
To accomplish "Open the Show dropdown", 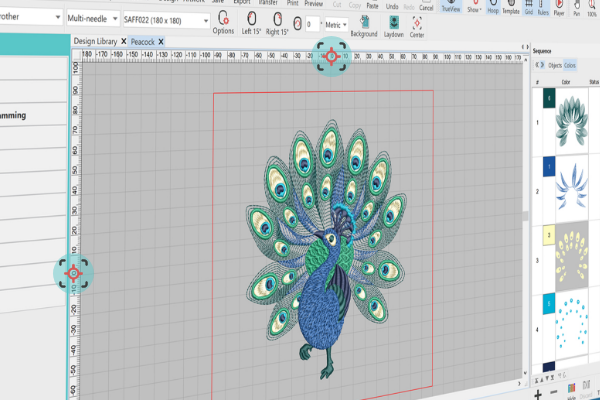I will tap(474, 7).
